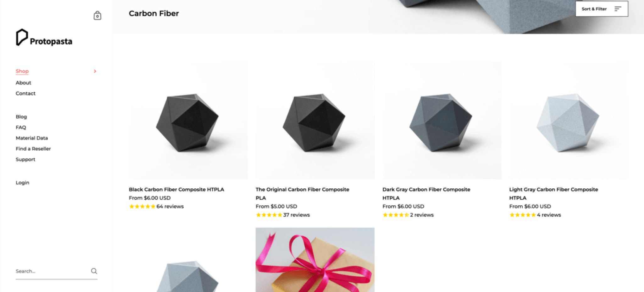Image resolution: width=644 pixels, height=292 pixels.
Task: Click the Login link
Action: coord(22,182)
